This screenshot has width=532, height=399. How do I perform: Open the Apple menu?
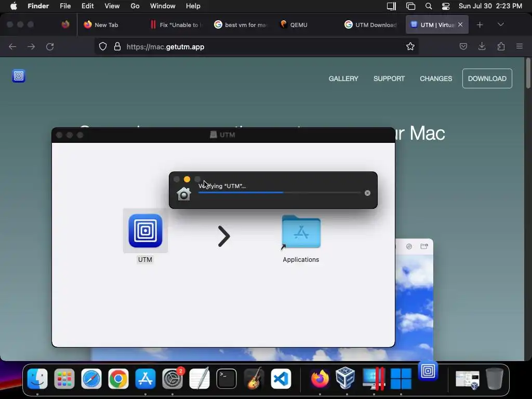14,6
